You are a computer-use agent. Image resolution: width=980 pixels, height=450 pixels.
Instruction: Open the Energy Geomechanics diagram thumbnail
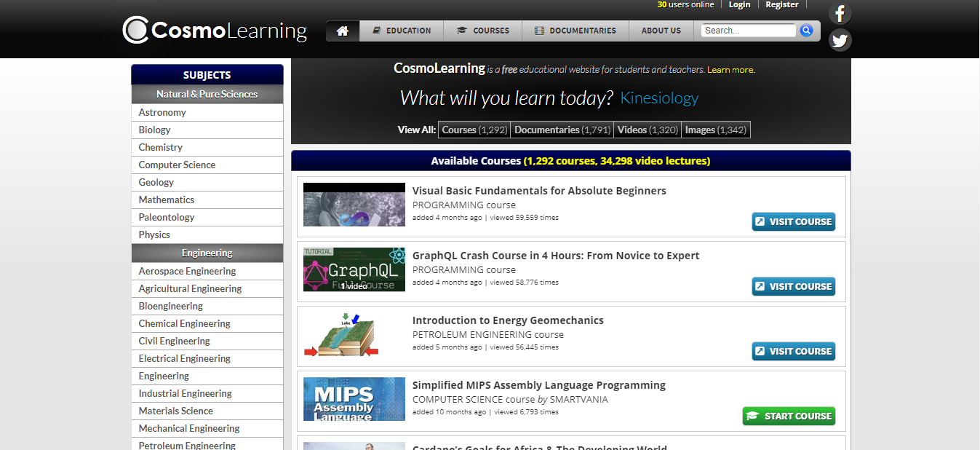coord(354,335)
